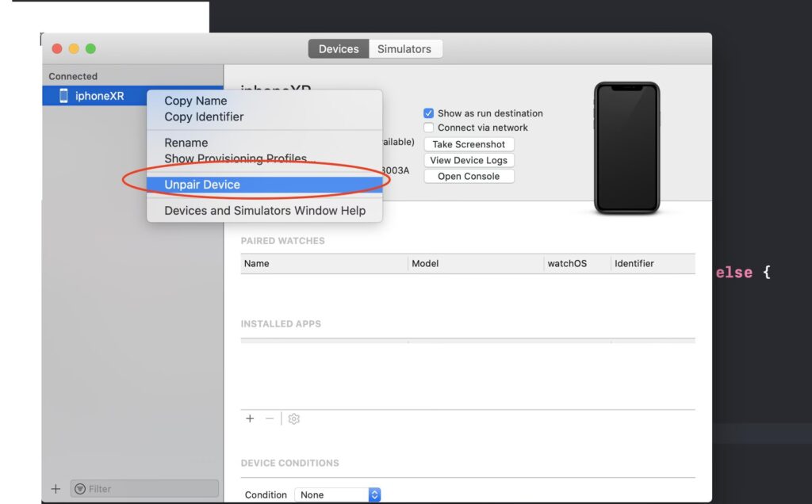This screenshot has height=504, width=812.
Task: Open Devices and Simulators Window Help
Action: click(265, 211)
